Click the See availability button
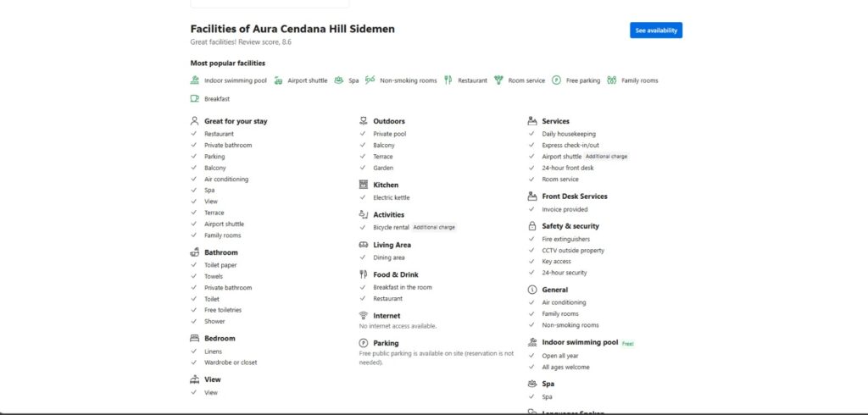The width and height of the screenshot is (868, 415). tap(655, 30)
